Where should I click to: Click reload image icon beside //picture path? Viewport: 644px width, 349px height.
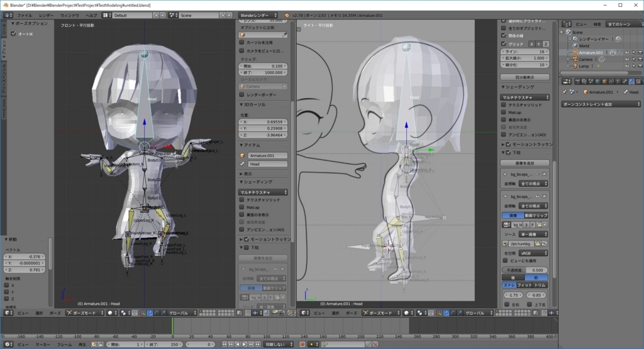pyautogui.click(x=544, y=243)
